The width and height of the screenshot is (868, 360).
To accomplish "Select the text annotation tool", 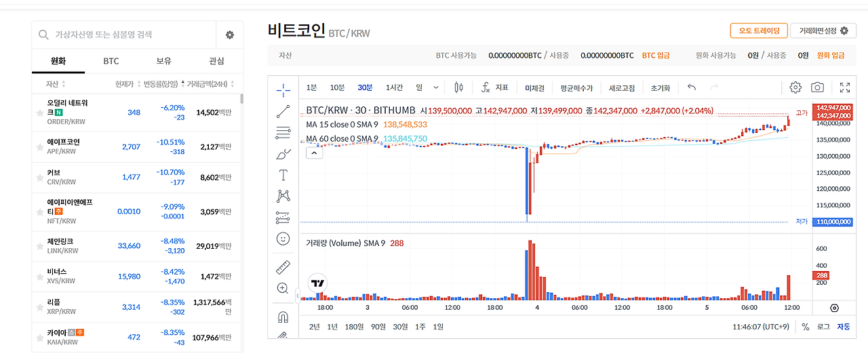I will tap(283, 175).
